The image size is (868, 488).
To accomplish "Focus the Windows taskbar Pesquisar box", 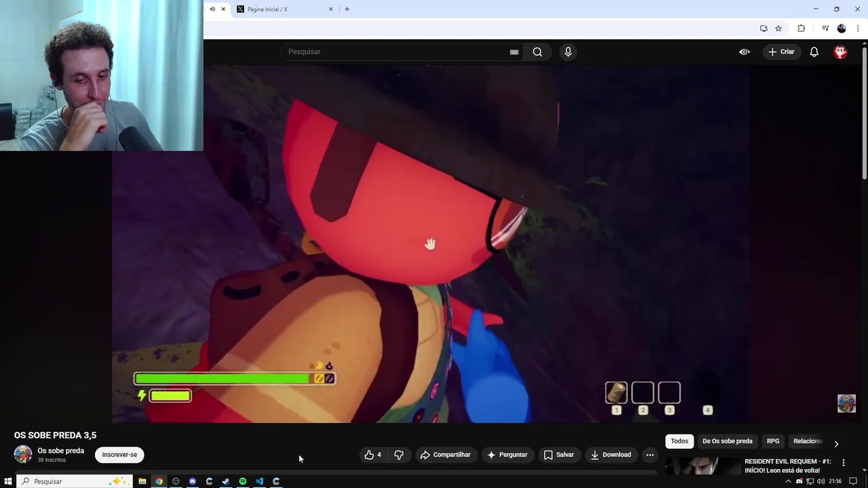I will [75, 481].
